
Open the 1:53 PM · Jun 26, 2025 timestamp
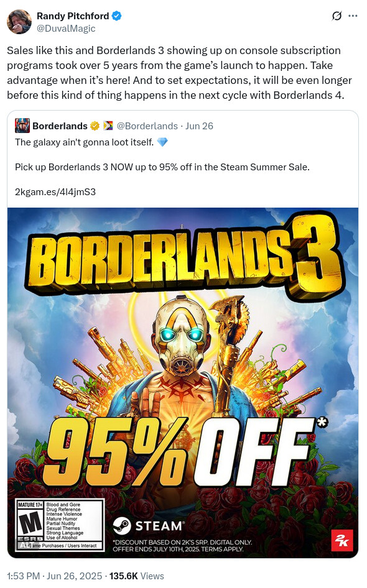click(54, 576)
